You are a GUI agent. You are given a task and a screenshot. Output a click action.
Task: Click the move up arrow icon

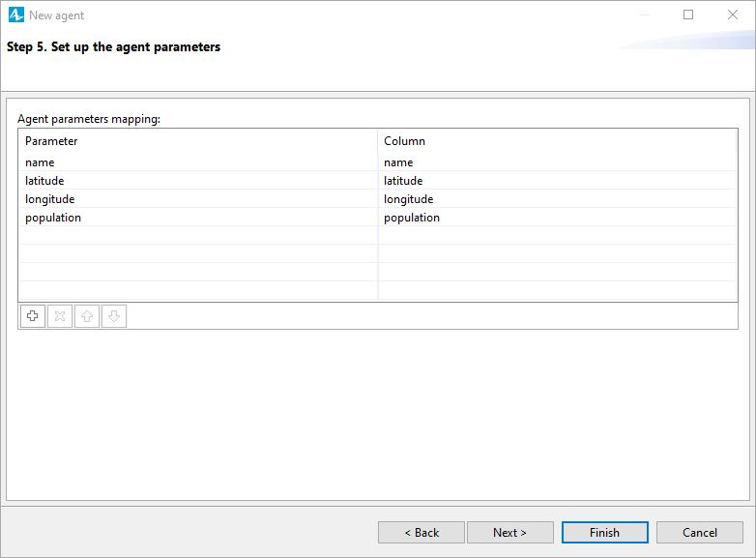87,316
